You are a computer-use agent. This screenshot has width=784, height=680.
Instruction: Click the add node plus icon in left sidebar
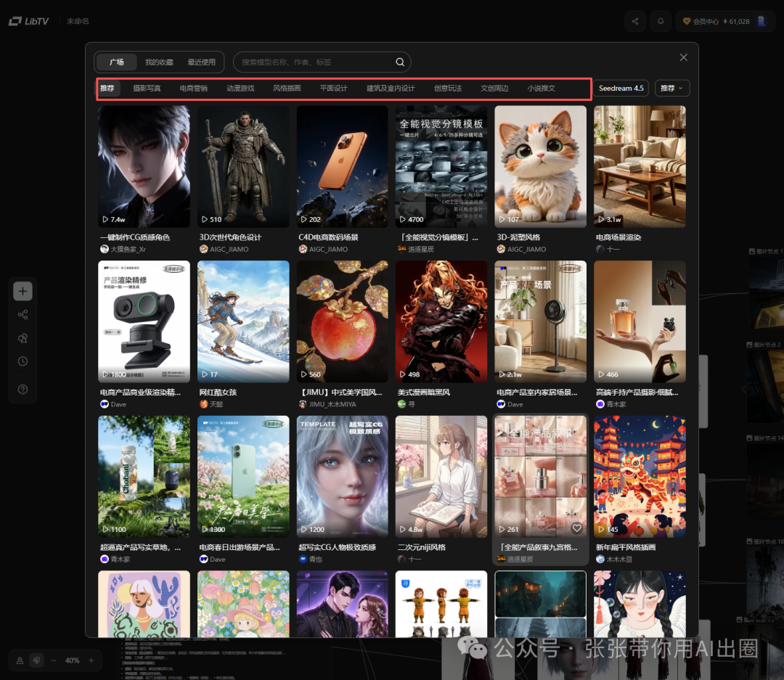click(23, 292)
